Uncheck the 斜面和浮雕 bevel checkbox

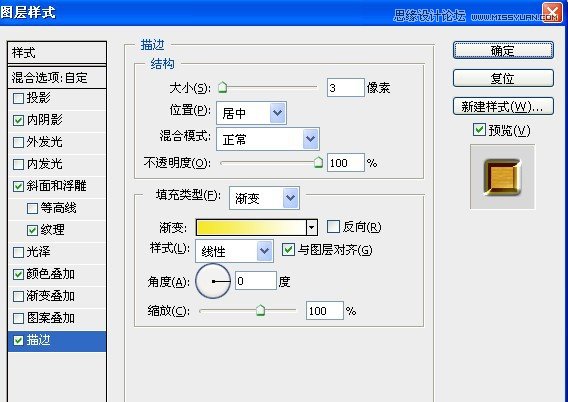click(18, 187)
